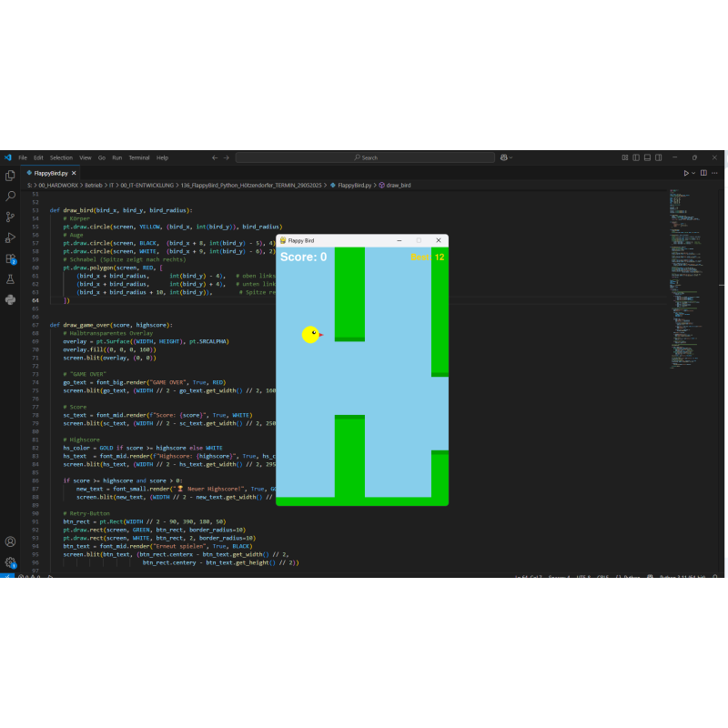Click the pygame icon in Flappy Bird window

283,240
